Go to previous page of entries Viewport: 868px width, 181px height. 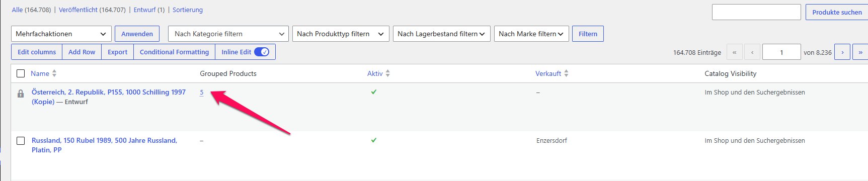point(752,52)
